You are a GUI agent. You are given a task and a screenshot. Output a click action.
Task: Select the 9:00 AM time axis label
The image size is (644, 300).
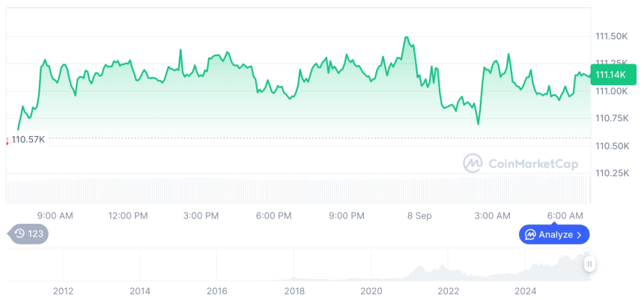tap(55, 215)
